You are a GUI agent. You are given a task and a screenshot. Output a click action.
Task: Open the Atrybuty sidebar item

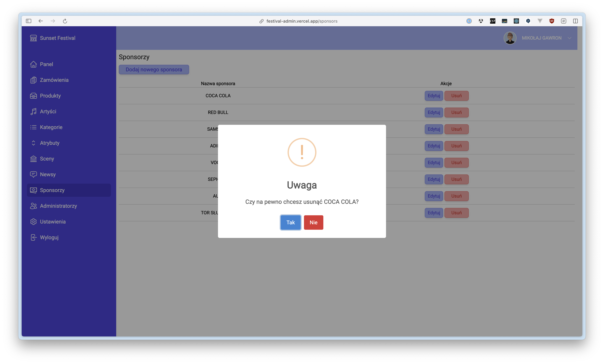point(50,143)
